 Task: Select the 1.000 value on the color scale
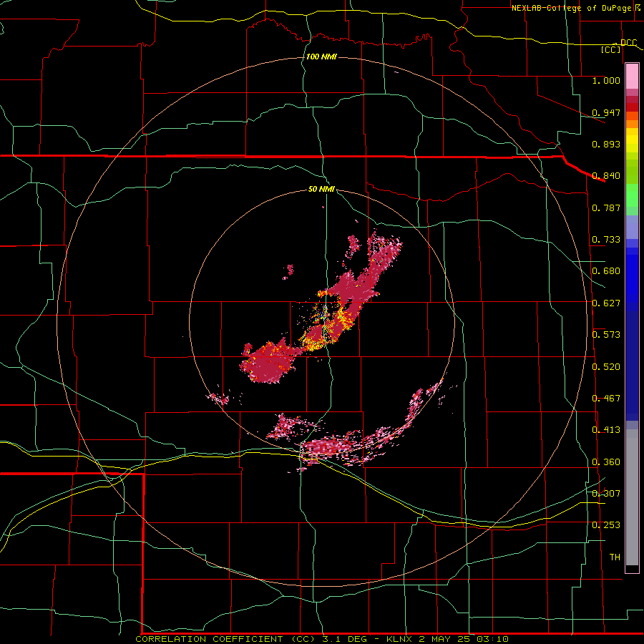(606, 80)
